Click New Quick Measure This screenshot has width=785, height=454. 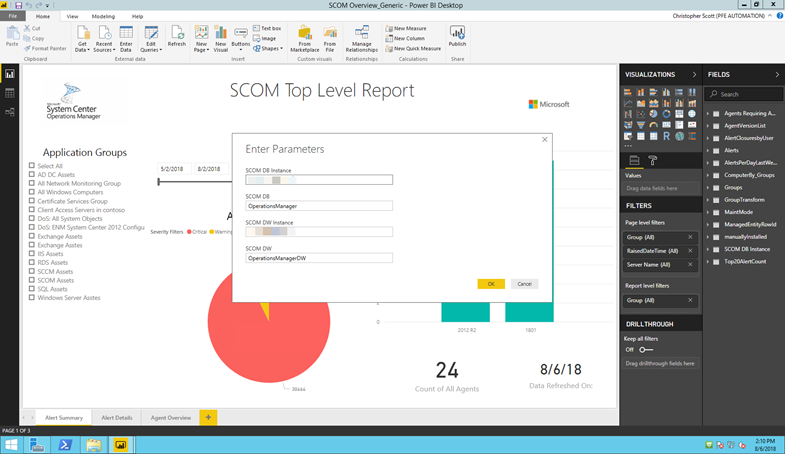pyautogui.click(x=413, y=49)
